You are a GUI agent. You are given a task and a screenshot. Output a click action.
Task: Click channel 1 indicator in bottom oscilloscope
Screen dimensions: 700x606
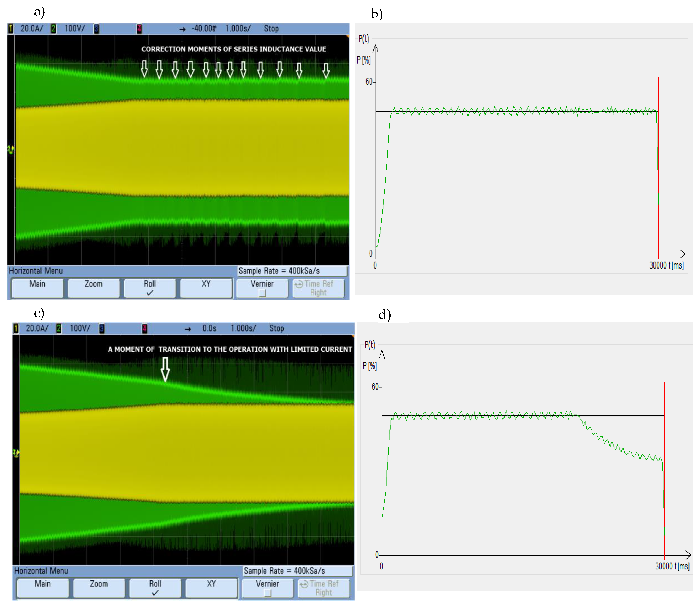(x=16, y=328)
